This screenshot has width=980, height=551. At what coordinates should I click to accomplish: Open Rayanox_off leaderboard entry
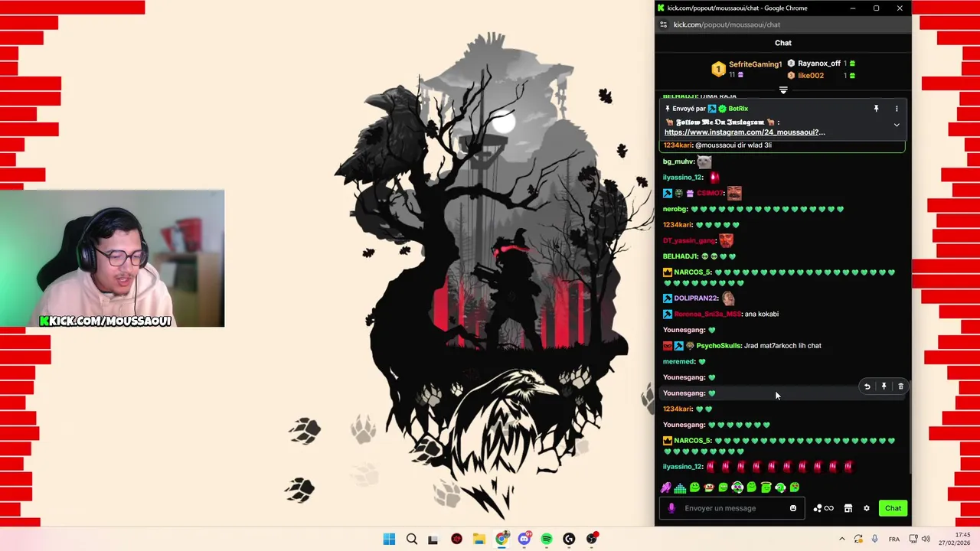819,64
